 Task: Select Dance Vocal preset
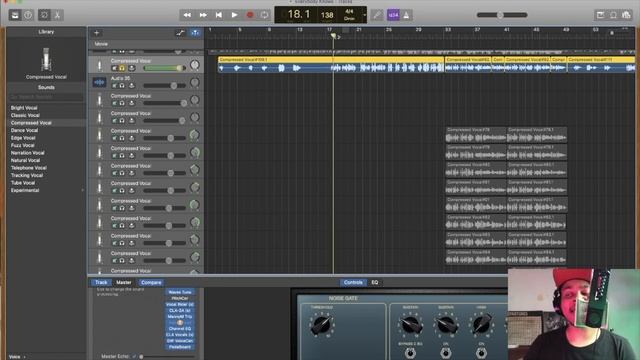coord(24,130)
